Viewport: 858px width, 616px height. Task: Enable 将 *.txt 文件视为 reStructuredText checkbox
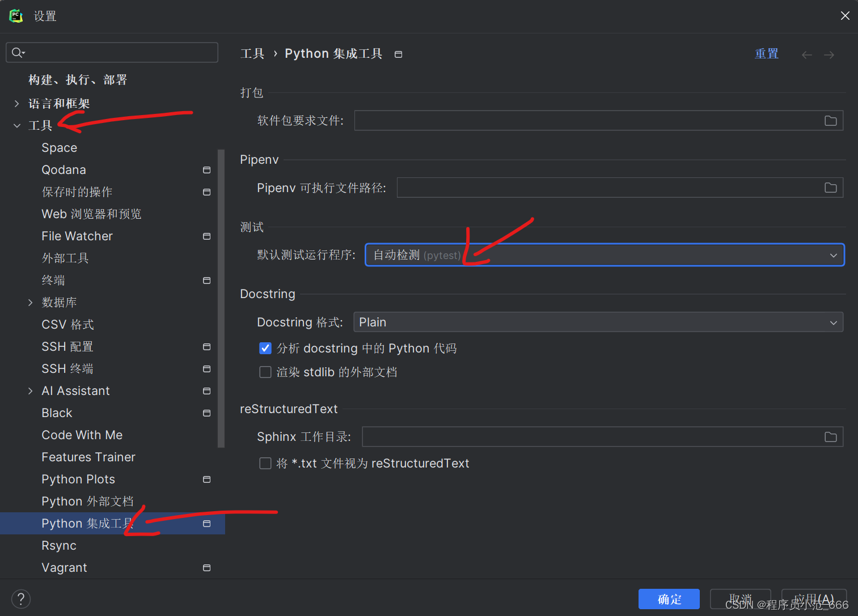click(265, 463)
